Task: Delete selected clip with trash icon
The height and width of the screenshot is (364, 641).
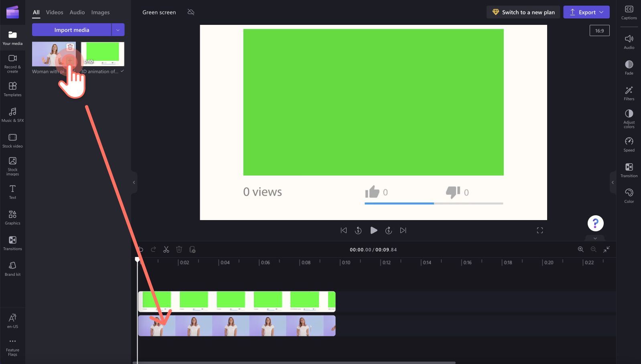Action: tap(179, 249)
